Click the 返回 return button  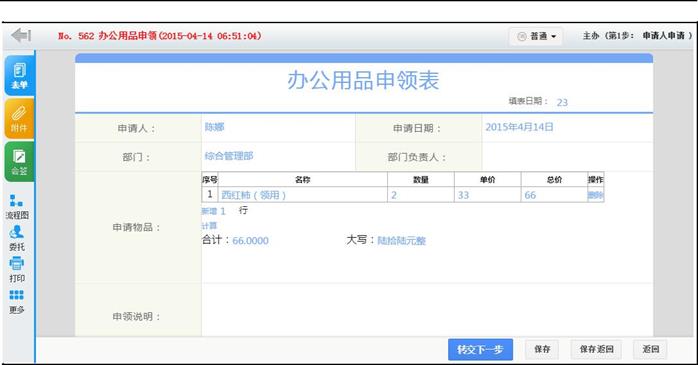pos(650,349)
